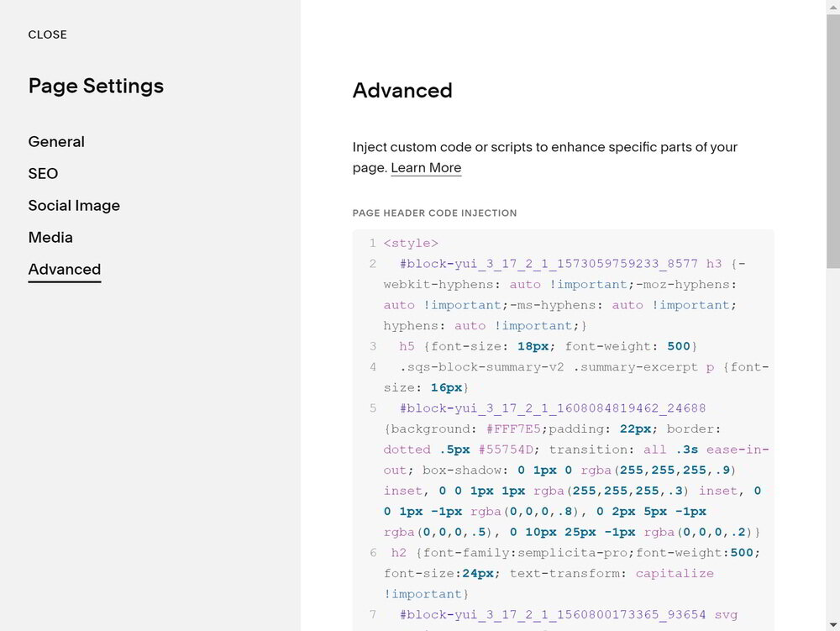
Task: Place cursor on the <style> tag line
Action: pos(411,243)
